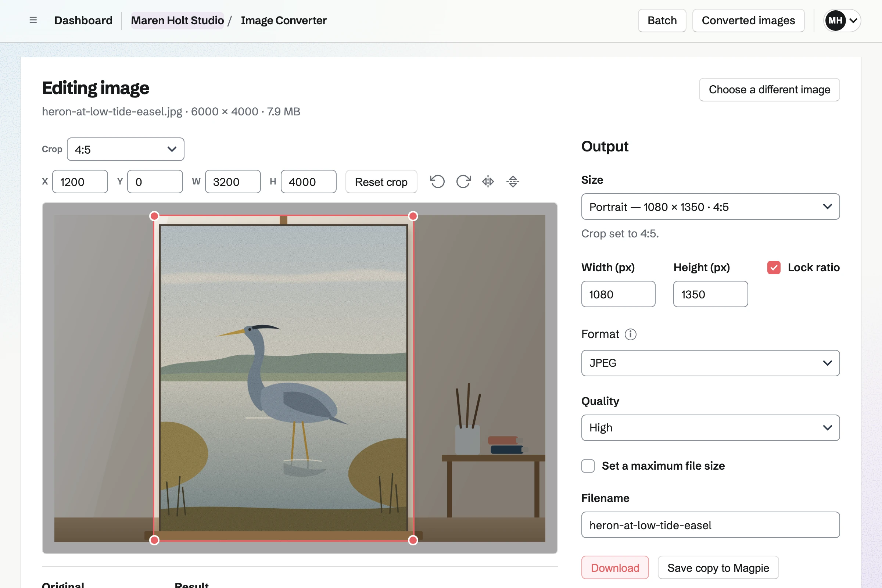
Task: Click the 'Crop set to 4:5.' message
Action: [620, 234]
